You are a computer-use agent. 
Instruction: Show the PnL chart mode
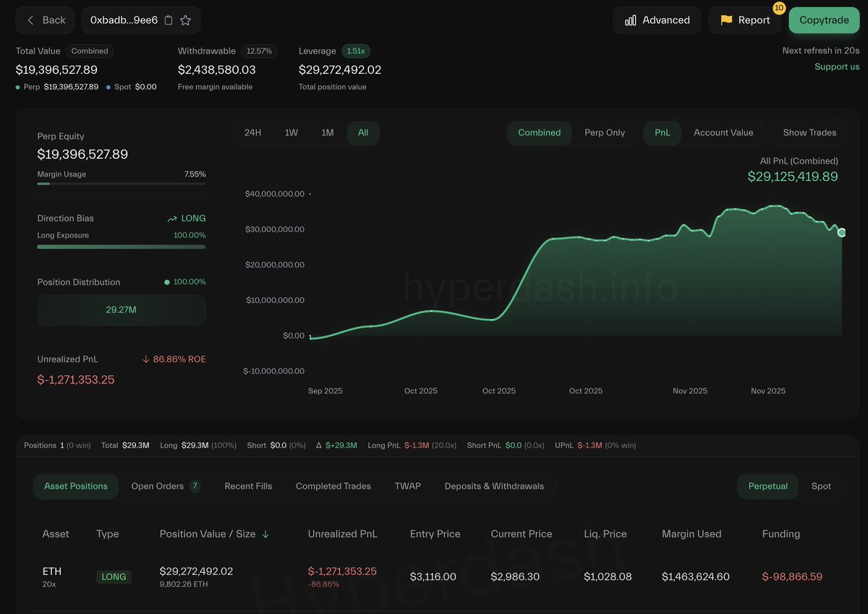tap(663, 132)
